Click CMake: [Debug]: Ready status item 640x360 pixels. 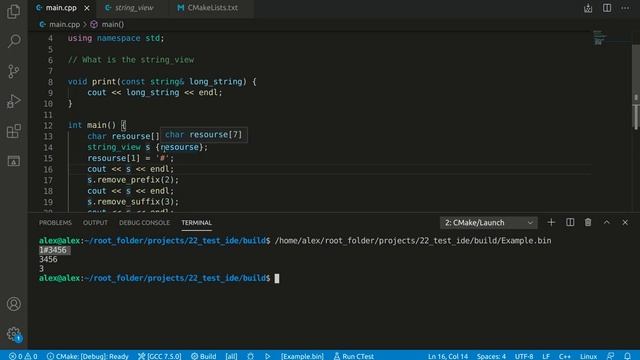(x=88, y=356)
